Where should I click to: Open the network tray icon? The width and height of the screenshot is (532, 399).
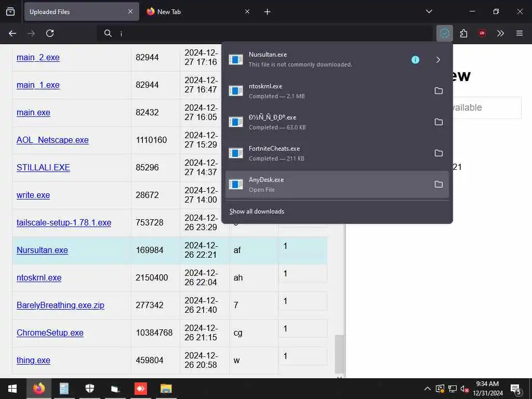(x=453, y=389)
